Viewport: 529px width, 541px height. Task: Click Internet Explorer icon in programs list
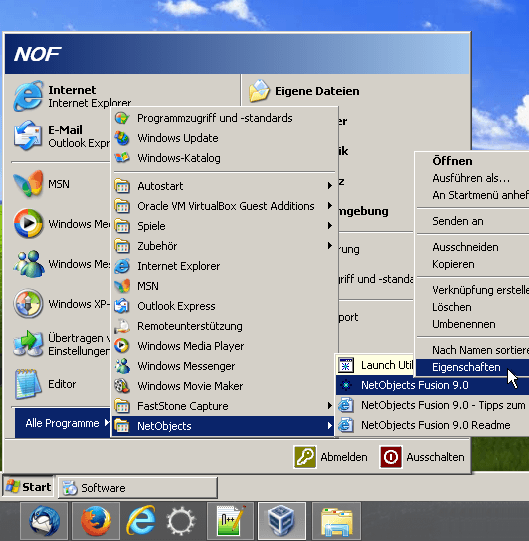122,266
